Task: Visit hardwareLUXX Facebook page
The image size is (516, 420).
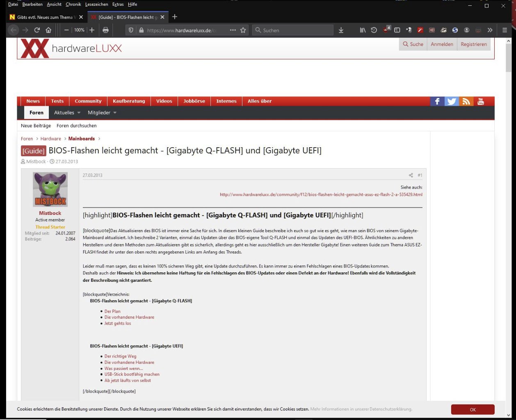Action: [x=437, y=101]
